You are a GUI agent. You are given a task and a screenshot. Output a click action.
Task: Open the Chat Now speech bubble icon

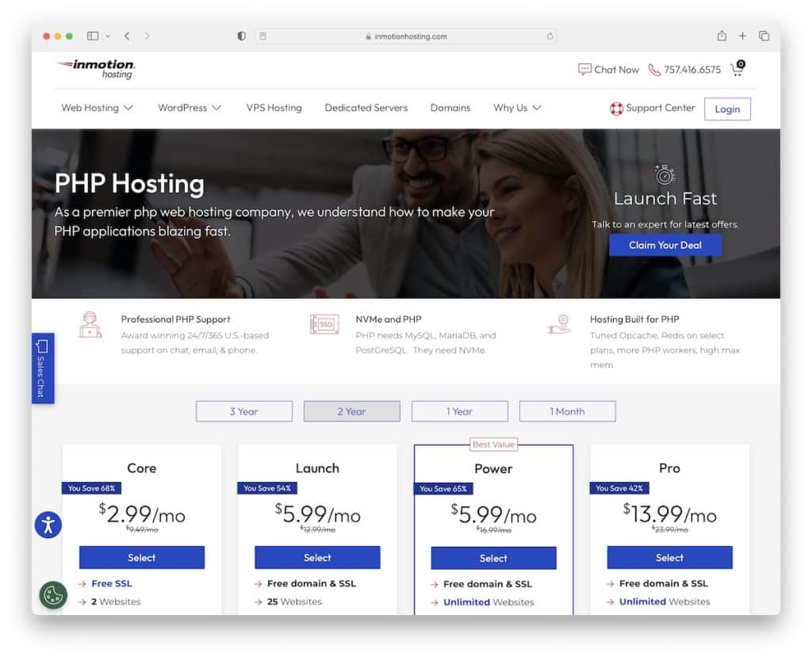tap(584, 70)
